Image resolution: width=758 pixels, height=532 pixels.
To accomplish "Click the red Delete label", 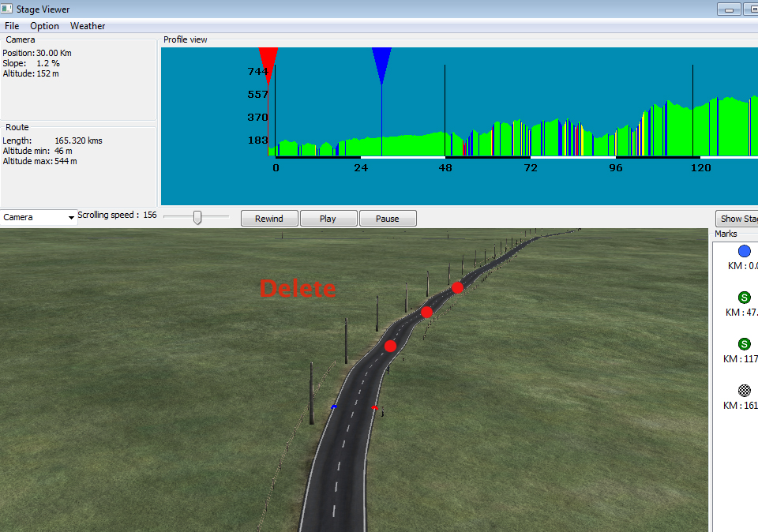I will click(298, 289).
